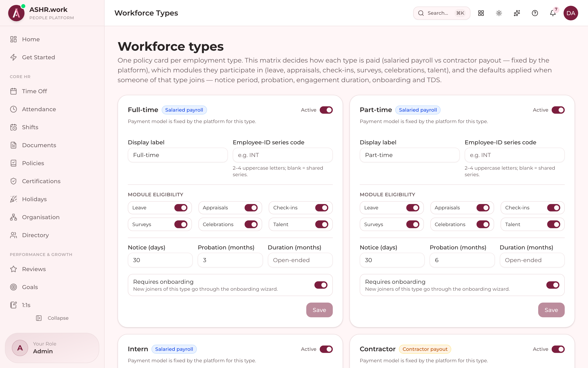Toggle Active switch on Intern card
This screenshot has height=368, width=588.
[326, 349]
